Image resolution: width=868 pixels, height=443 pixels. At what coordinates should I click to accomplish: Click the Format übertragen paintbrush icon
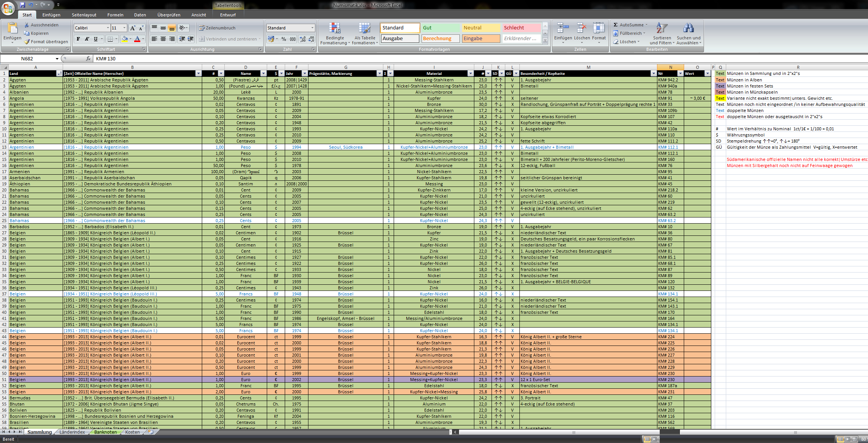pyautogui.click(x=27, y=42)
